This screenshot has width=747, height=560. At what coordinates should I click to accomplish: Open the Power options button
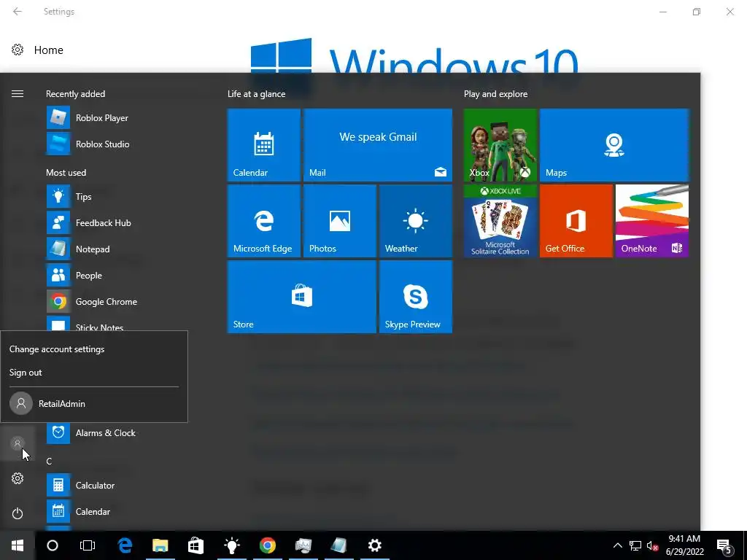(x=18, y=513)
